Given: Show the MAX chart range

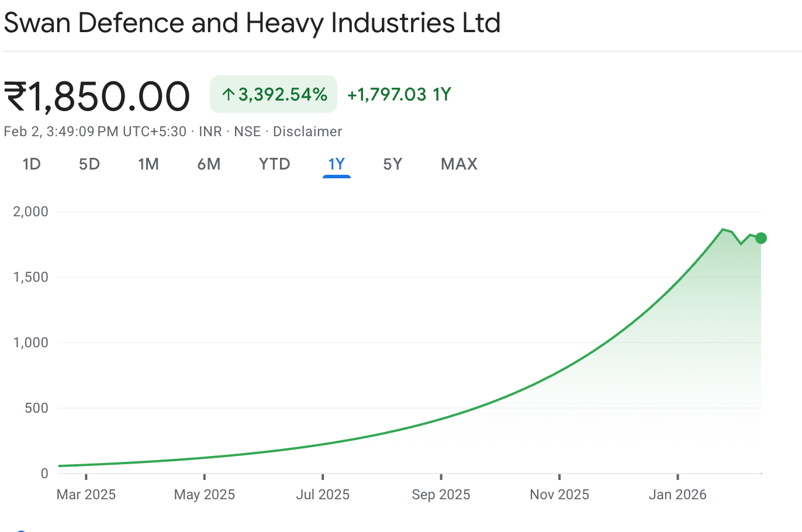Looking at the screenshot, I should point(459,164).
